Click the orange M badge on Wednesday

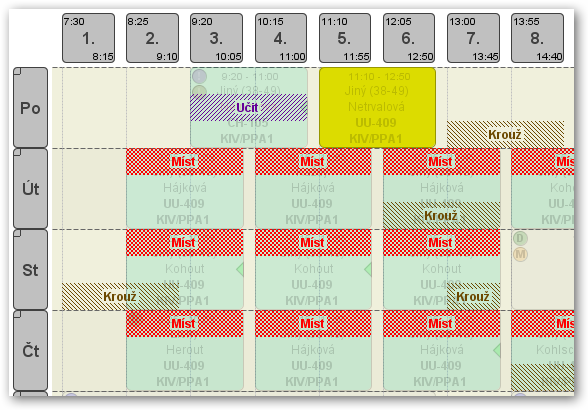pos(520,255)
